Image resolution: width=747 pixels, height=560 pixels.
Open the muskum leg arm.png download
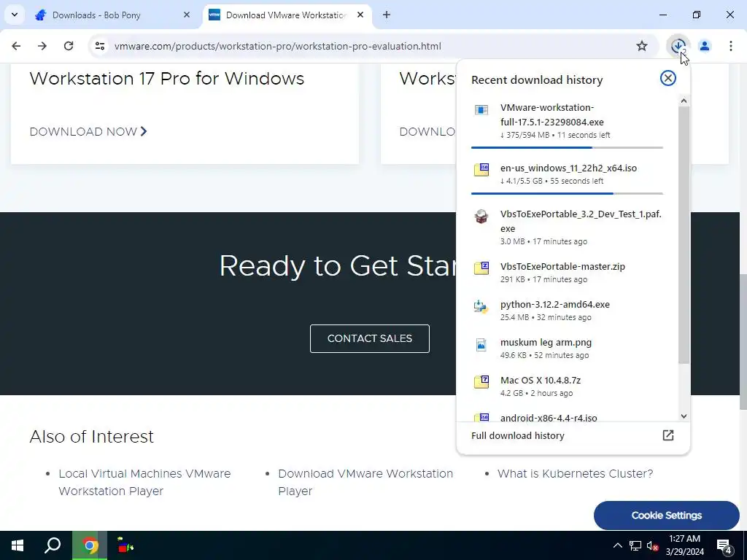(567, 348)
